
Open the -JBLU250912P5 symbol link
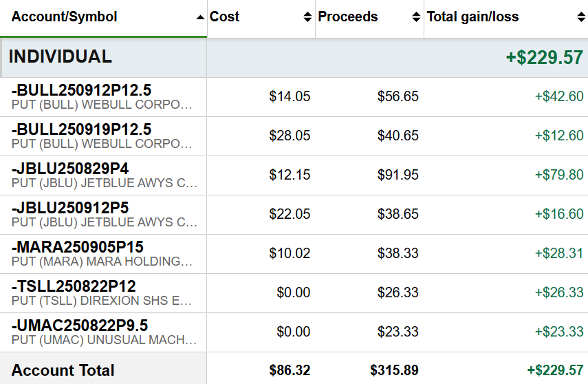pyautogui.click(x=70, y=208)
